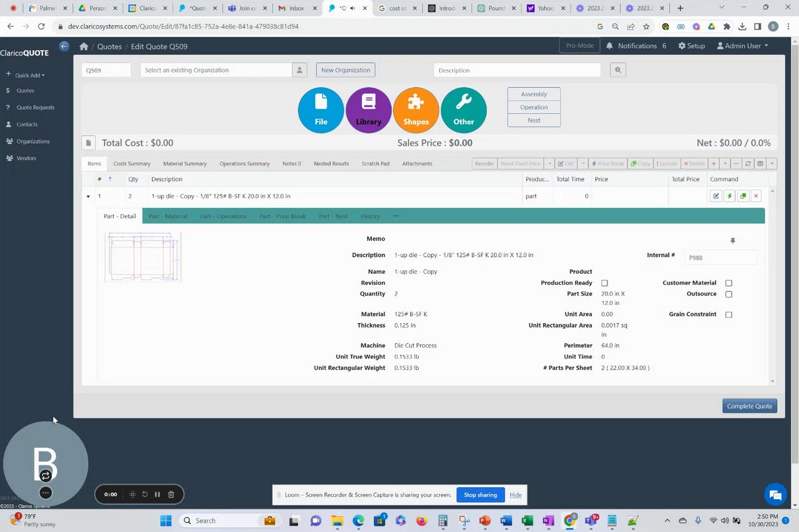Open the purple Library circle
This screenshot has height=532, width=799.
368,110
